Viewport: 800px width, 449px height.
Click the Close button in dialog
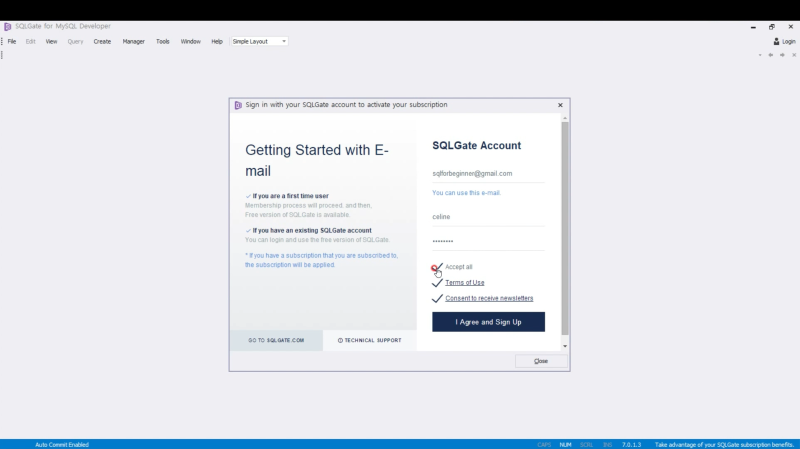(541, 361)
